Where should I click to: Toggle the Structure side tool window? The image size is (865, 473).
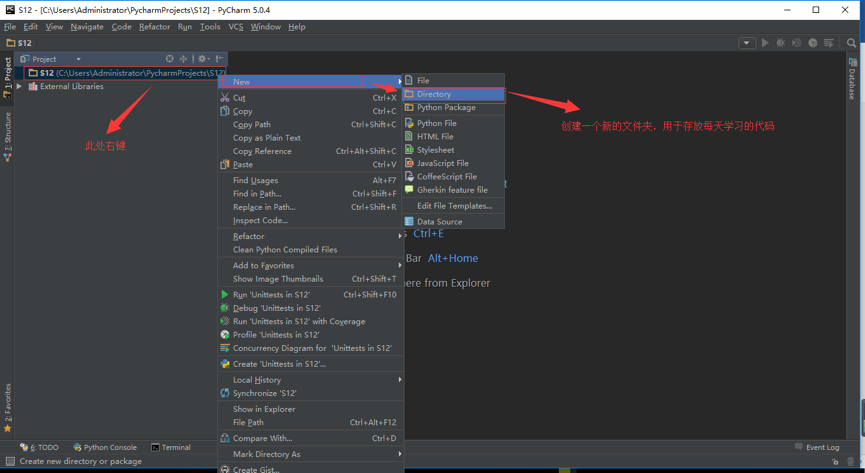pos(7,136)
